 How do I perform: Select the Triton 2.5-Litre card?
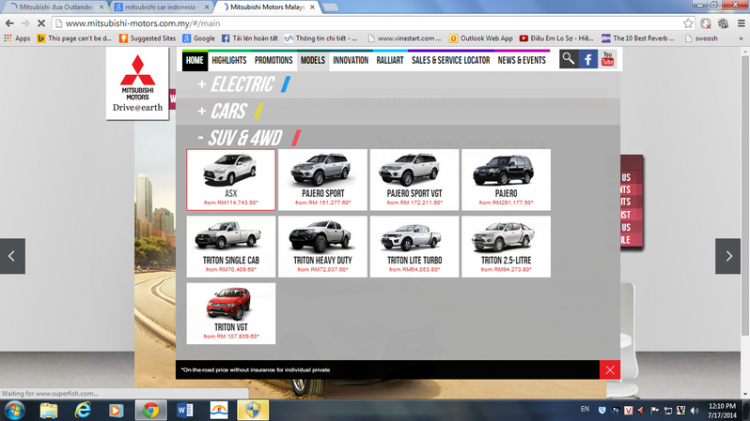[x=506, y=246]
